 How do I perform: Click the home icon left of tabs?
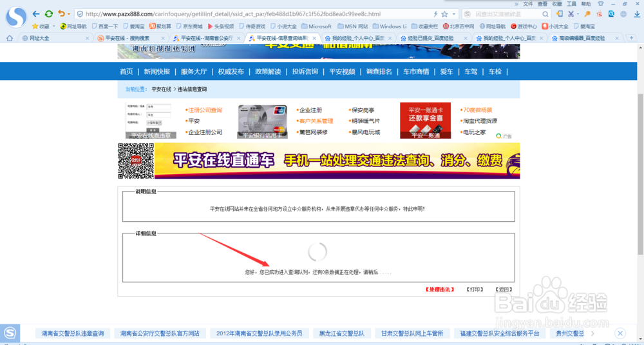(9, 38)
